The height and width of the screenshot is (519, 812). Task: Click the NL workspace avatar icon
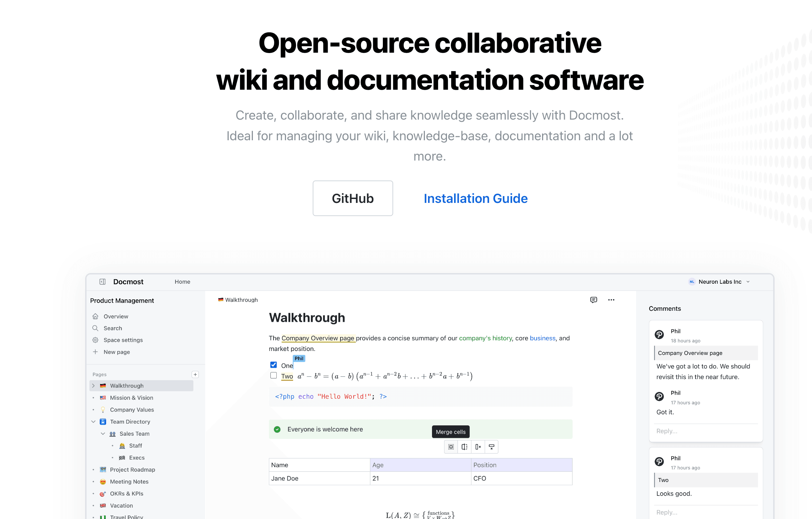point(692,282)
